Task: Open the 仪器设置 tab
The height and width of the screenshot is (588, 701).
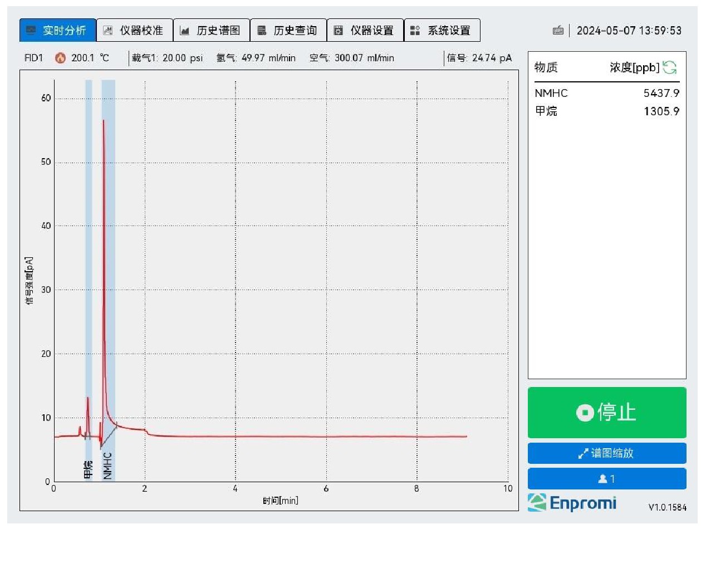Action: pyautogui.click(x=365, y=30)
